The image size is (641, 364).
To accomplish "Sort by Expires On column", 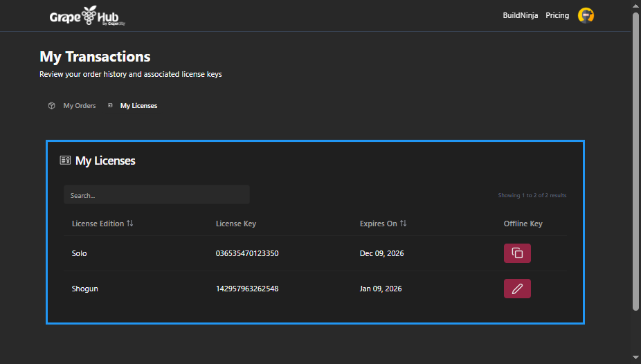I will tap(383, 224).
